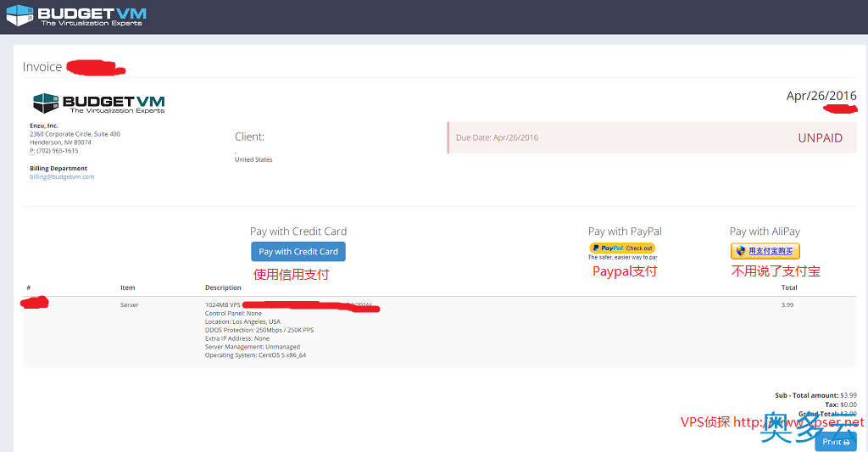The width and height of the screenshot is (868, 452).
Task: Click the Server item cell
Action: (130, 304)
